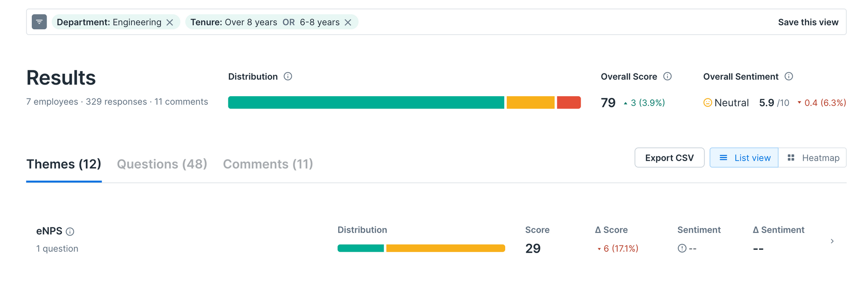Image resolution: width=868 pixels, height=284 pixels.
Task: Switch to List view
Action: pos(744,158)
